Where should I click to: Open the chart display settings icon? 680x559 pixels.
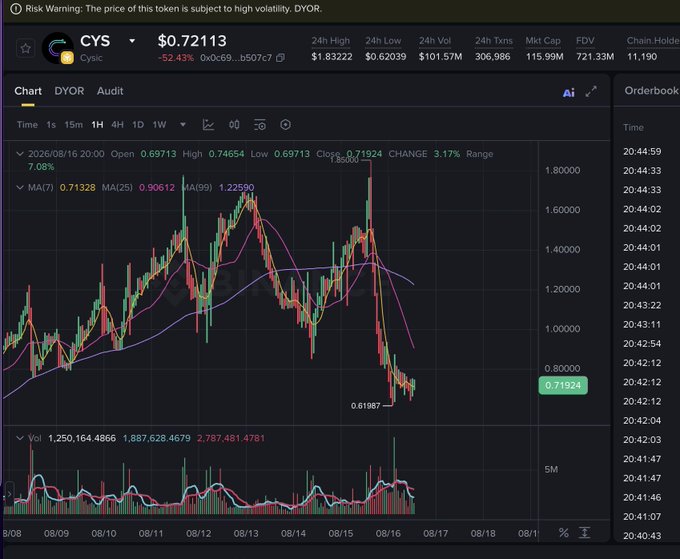pyautogui.click(x=259, y=125)
